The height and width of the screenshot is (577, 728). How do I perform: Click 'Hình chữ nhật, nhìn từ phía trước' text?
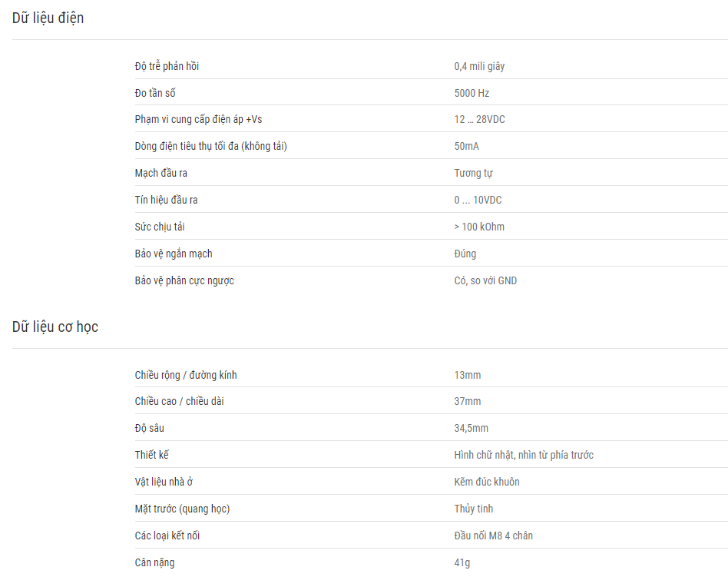[524, 455]
